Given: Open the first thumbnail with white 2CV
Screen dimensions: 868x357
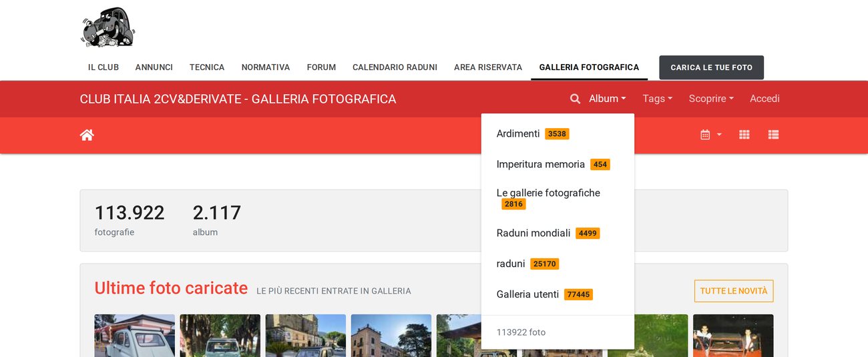Looking at the screenshot, I should pyautogui.click(x=134, y=336).
